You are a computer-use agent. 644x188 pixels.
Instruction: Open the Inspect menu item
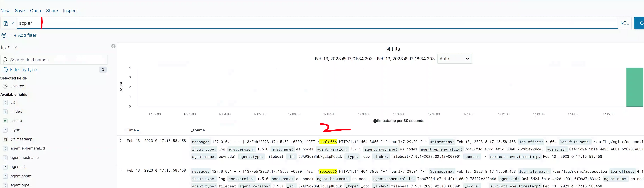click(x=70, y=11)
